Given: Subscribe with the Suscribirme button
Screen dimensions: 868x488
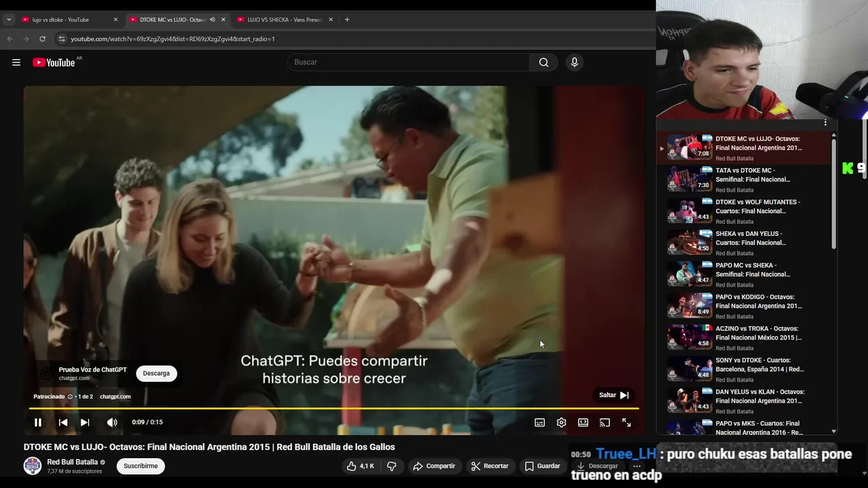Looking at the screenshot, I should (140, 466).
